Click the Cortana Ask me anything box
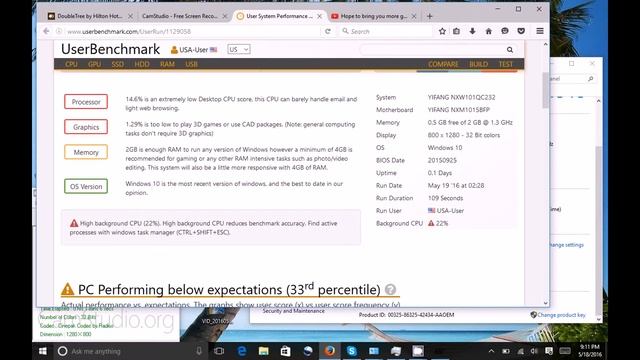The height and width of the screenshot is (360, 640). tap(123, 351)
